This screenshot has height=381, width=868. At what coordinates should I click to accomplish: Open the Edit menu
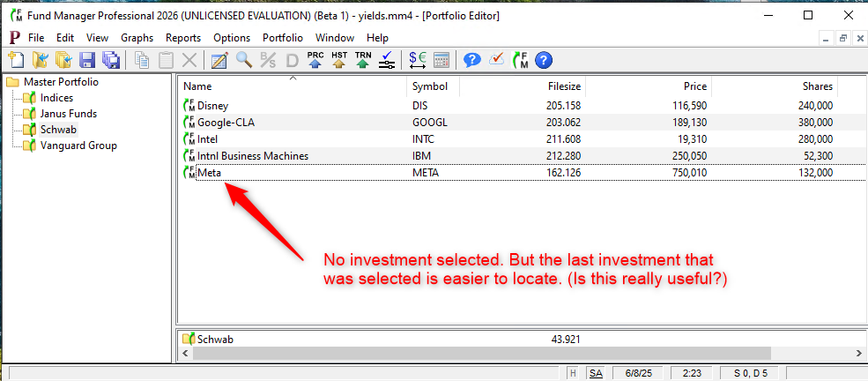[64, 38]
